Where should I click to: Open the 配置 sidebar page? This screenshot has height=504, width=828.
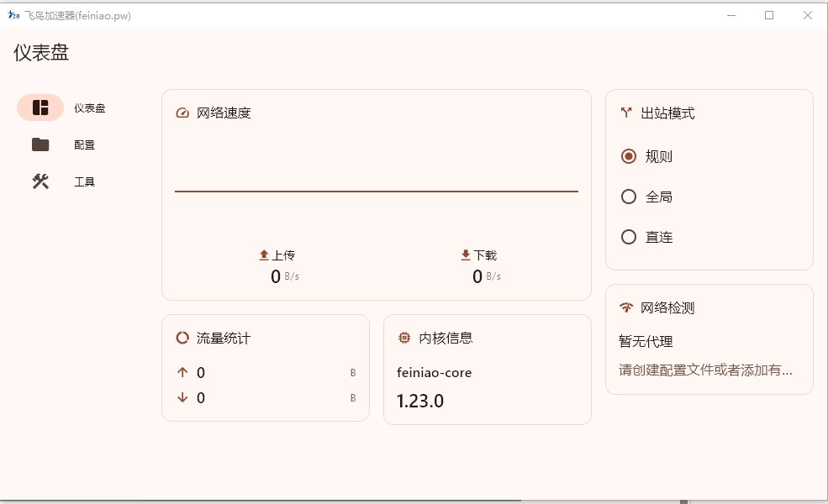point(84,144)
